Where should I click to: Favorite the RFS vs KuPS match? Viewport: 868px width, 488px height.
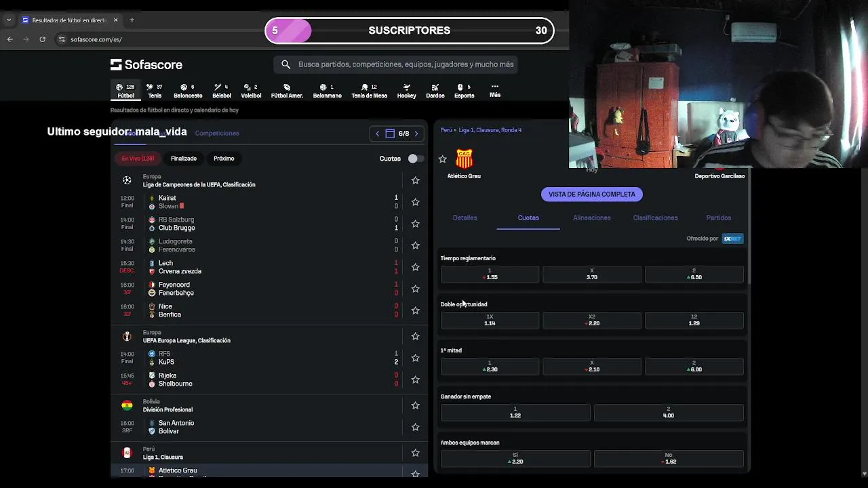[x=415, y=358]
